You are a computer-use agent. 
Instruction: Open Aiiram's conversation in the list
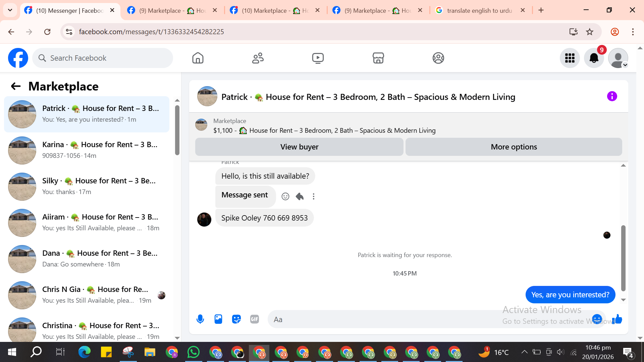click(87, 223)
